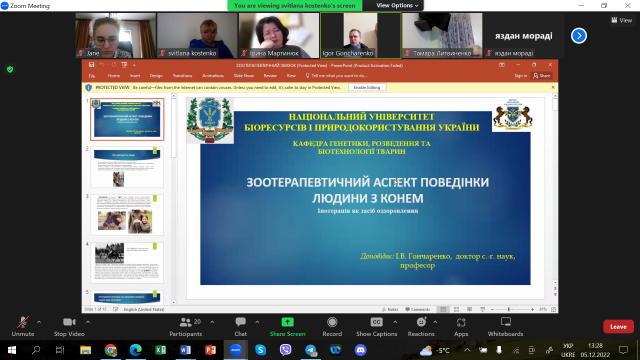Open PowerPoint Animations tab
The height and width of the screenshot is (360, 640).
[213, 76]
